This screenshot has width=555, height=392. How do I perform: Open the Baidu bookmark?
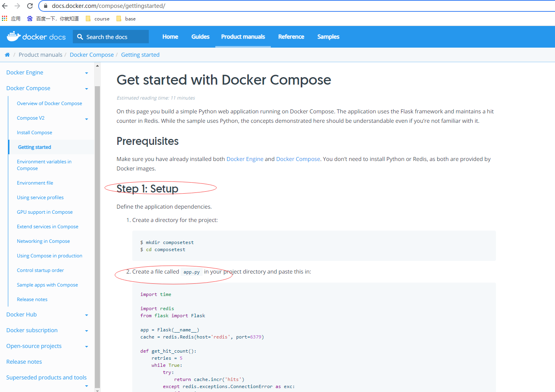coord(53,18)
